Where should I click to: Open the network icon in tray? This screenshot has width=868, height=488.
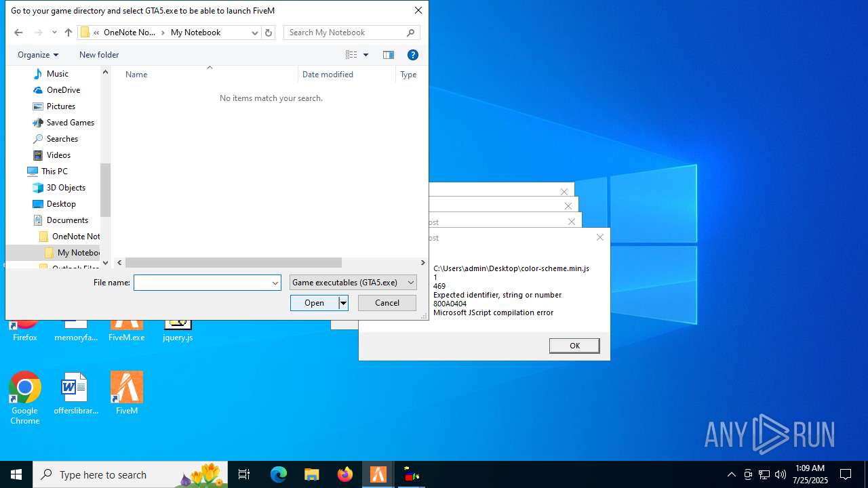tap(764, 474)
